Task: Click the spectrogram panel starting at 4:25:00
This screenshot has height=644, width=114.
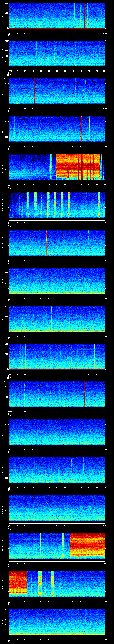Action: 57,357
